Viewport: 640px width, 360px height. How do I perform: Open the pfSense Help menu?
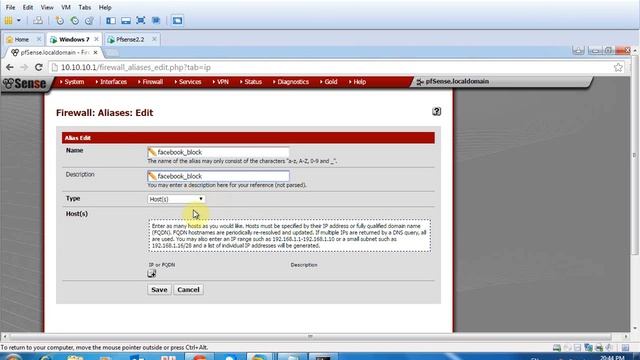coord(358,82)
